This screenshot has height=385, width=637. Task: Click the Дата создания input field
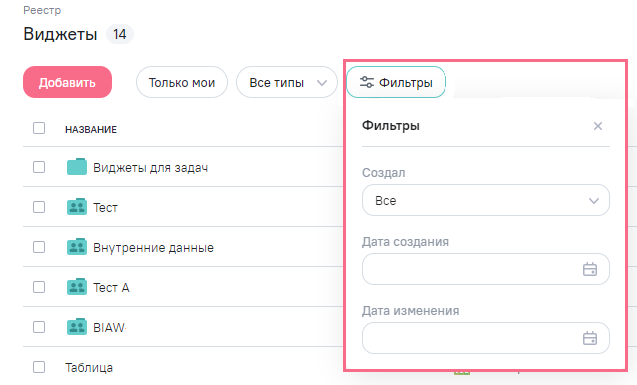coord(486,269)
